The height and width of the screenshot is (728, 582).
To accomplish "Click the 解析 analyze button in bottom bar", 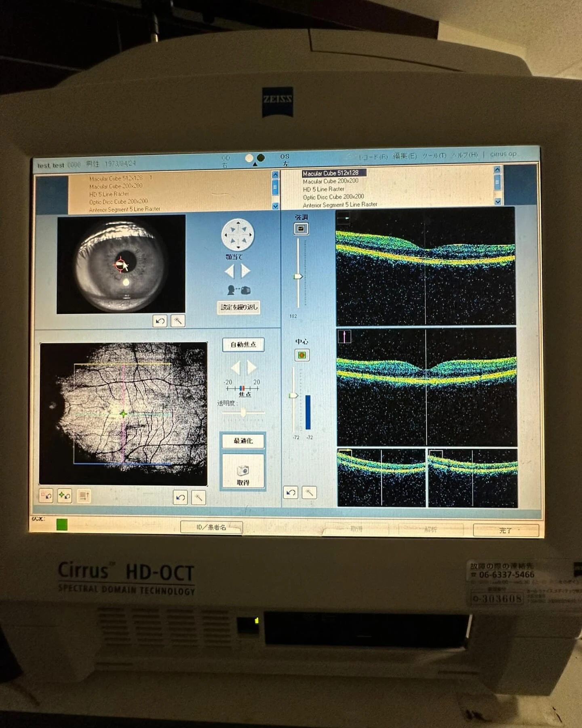I will tap(430, 529).
